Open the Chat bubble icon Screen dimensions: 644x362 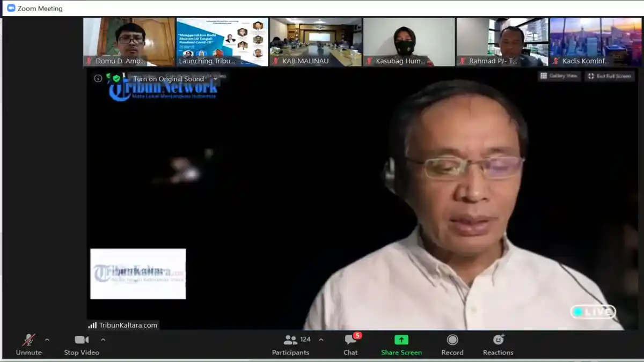(x=350, y=340)
